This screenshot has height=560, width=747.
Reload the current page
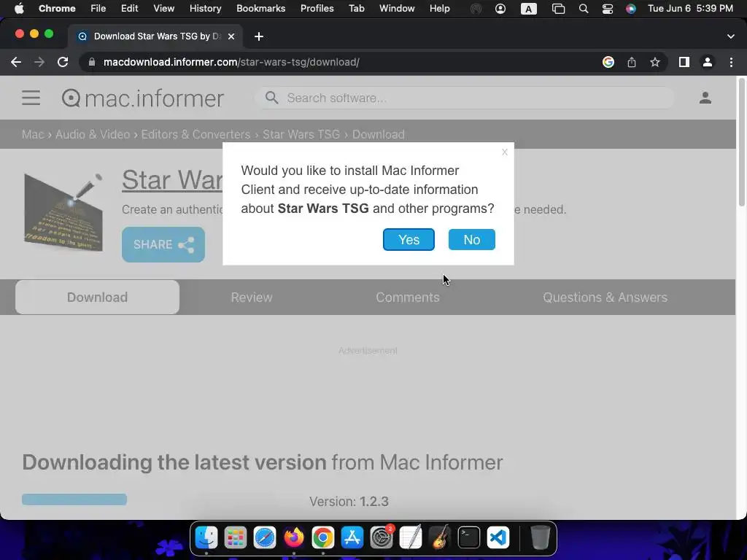63,62
